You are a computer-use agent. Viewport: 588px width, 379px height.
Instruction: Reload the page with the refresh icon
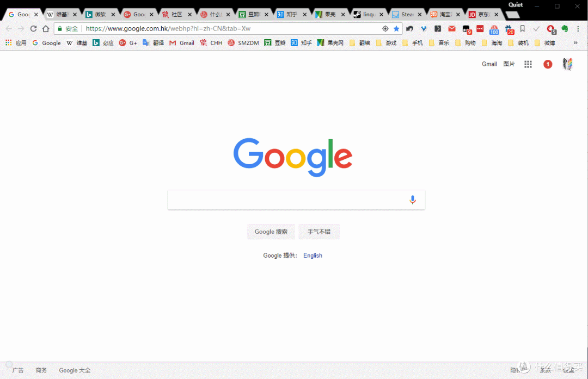pos(33,28)
